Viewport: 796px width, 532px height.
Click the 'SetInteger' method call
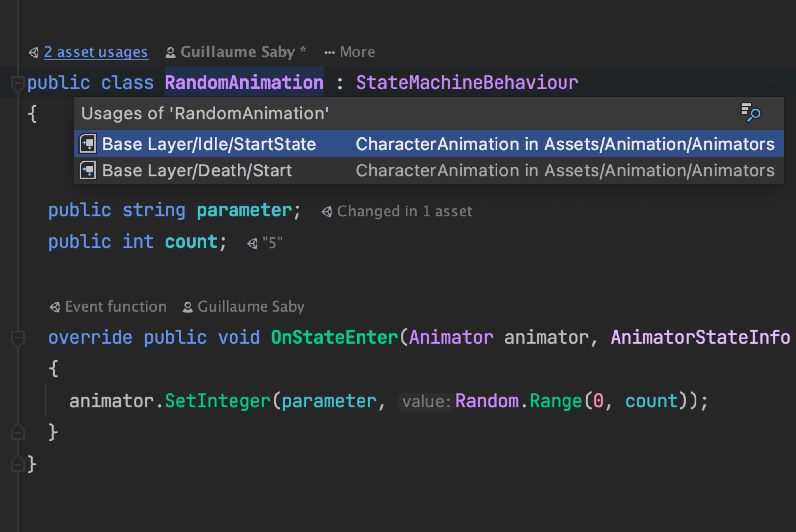click(218, 401)
